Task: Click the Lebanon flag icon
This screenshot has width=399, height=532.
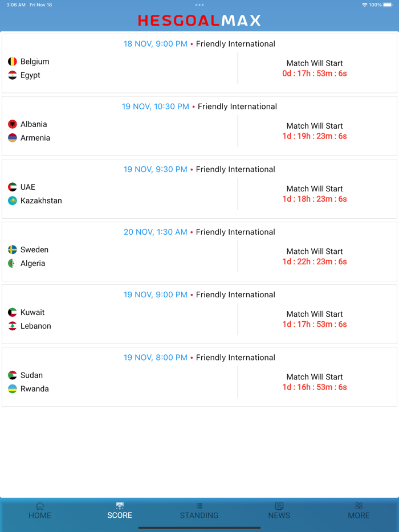Action: coord(13,326)
